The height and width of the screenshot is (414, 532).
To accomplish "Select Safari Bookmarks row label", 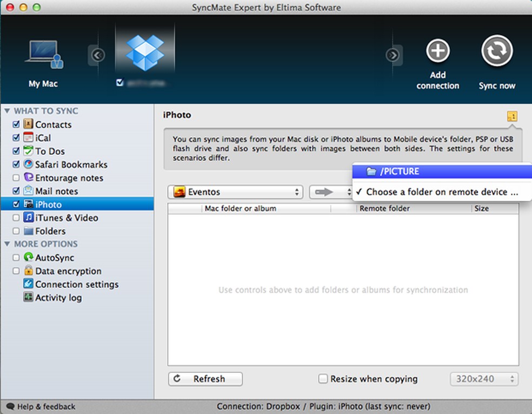I will tap(71, 165).
